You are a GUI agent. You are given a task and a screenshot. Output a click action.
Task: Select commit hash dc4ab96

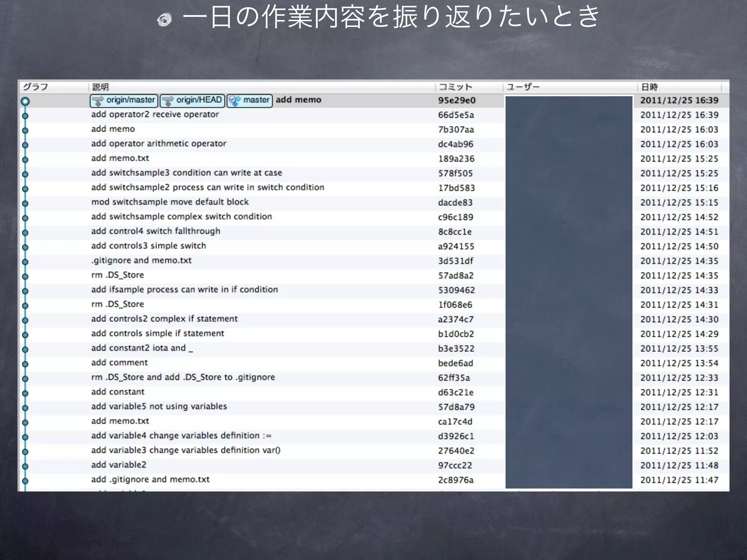[x=456, y=144]
